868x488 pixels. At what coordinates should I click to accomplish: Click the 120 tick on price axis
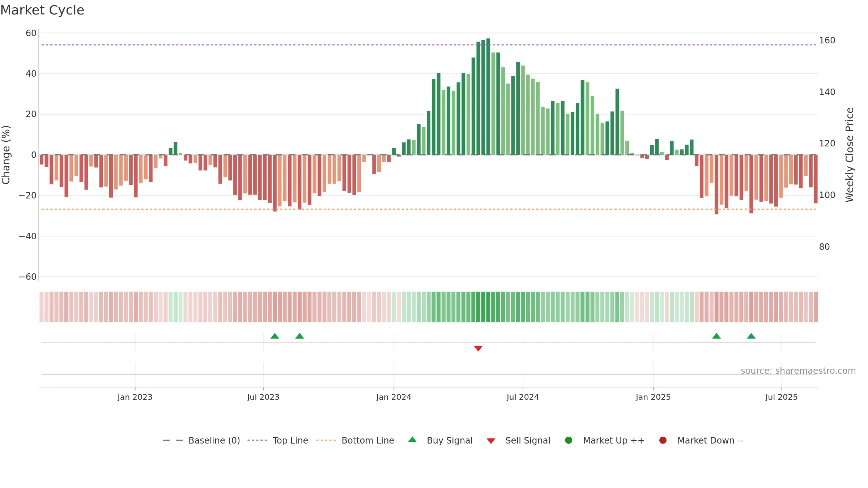(827, 144)
